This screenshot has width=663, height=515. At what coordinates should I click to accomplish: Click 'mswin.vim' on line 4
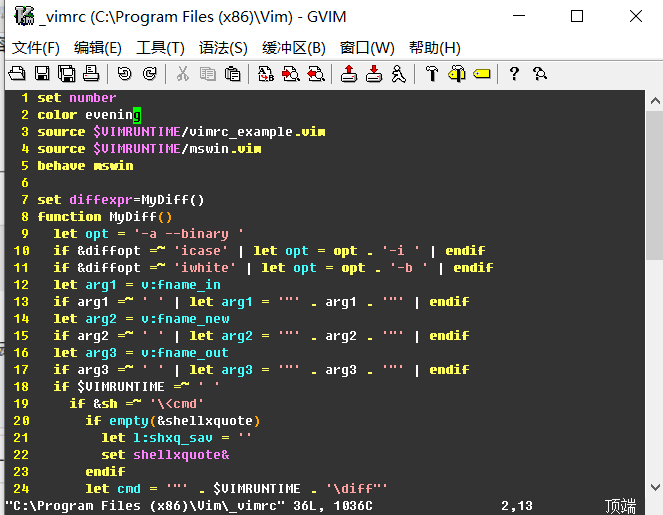[x=225, y=148]
